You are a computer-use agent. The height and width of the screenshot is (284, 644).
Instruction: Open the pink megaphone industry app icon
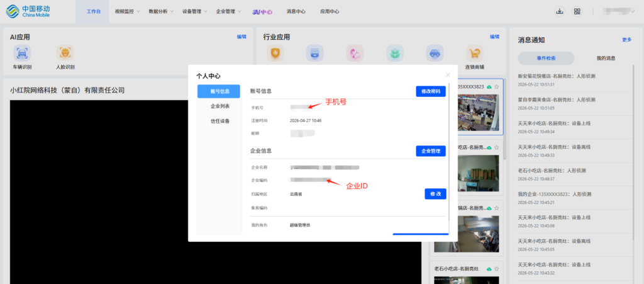(355, 53)
